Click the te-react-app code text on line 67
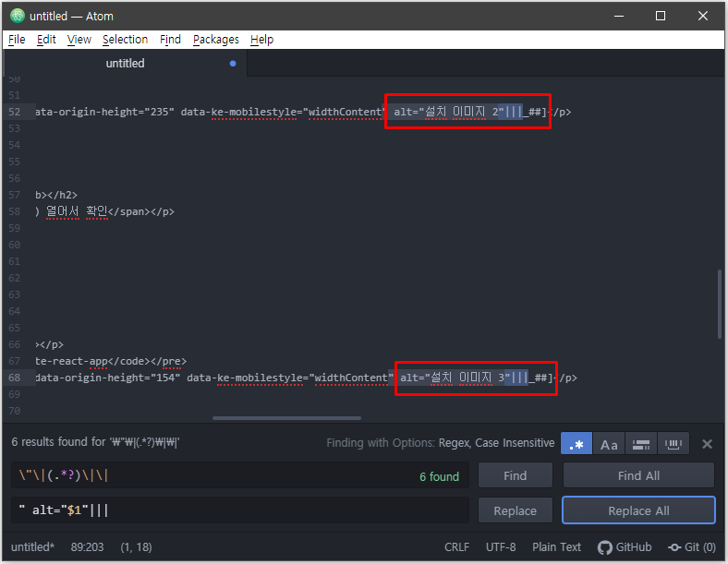This screenshot has width=728, height=564. pyautogui.click(x=71, y=361)
